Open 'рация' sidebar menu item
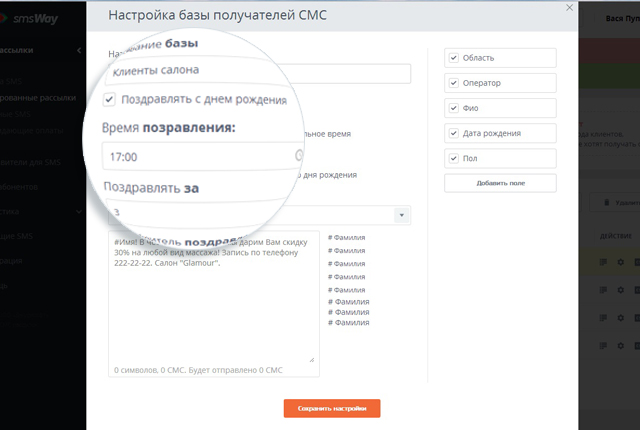640x430 pixels. (11, 261)
